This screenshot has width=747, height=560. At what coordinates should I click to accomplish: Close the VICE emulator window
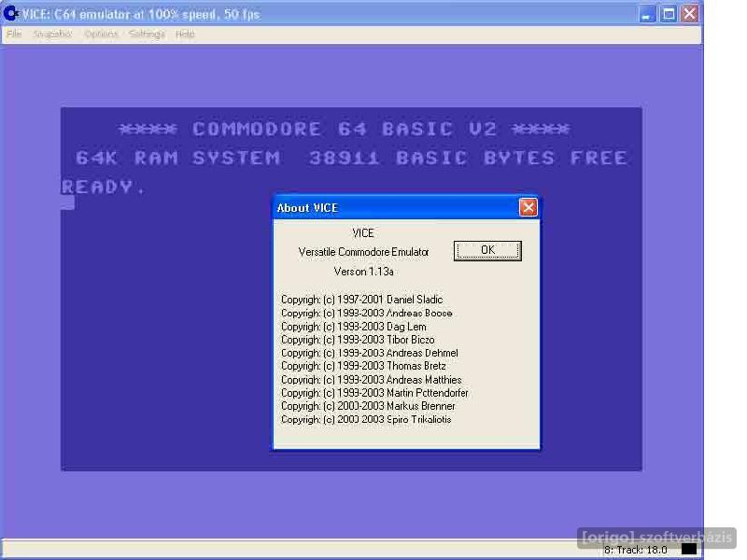689,14
